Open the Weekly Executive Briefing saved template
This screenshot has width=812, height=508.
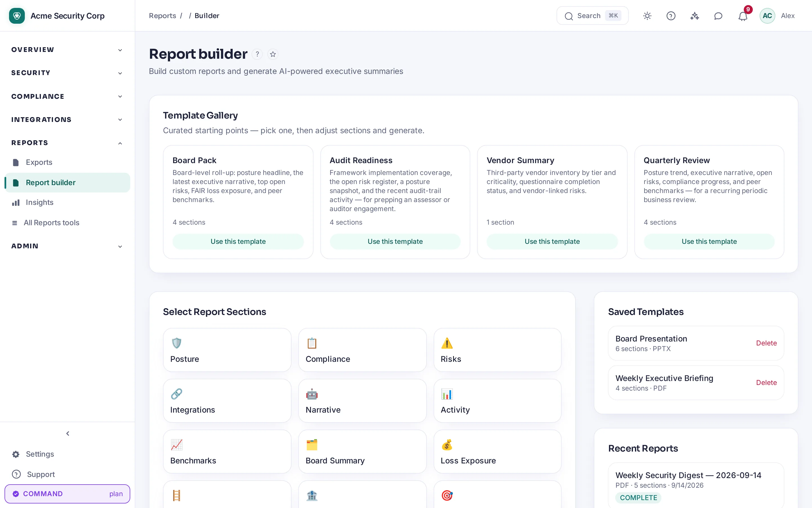[696, 383]
